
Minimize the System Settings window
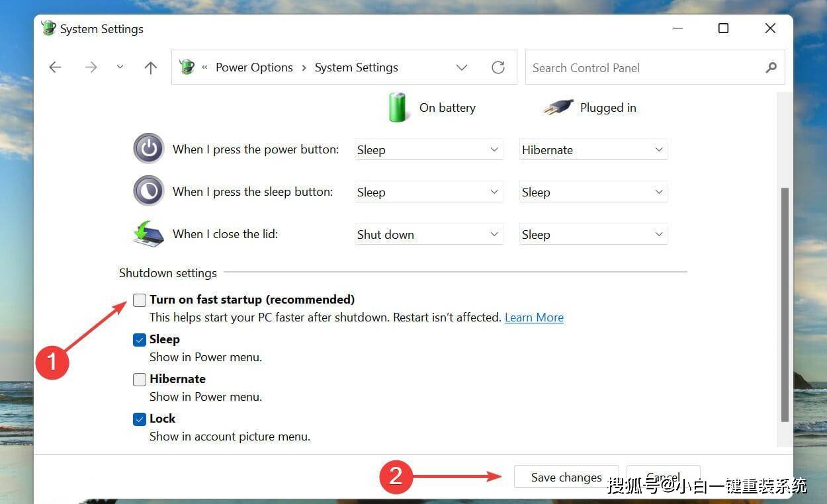tap(678, 28)
